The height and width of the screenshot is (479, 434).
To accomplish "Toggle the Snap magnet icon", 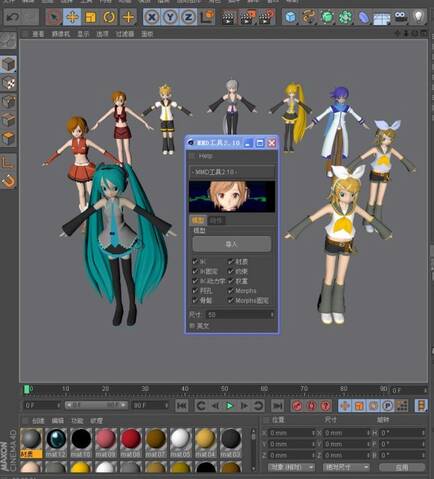I will pyautogui.click(x=8, y=181).
